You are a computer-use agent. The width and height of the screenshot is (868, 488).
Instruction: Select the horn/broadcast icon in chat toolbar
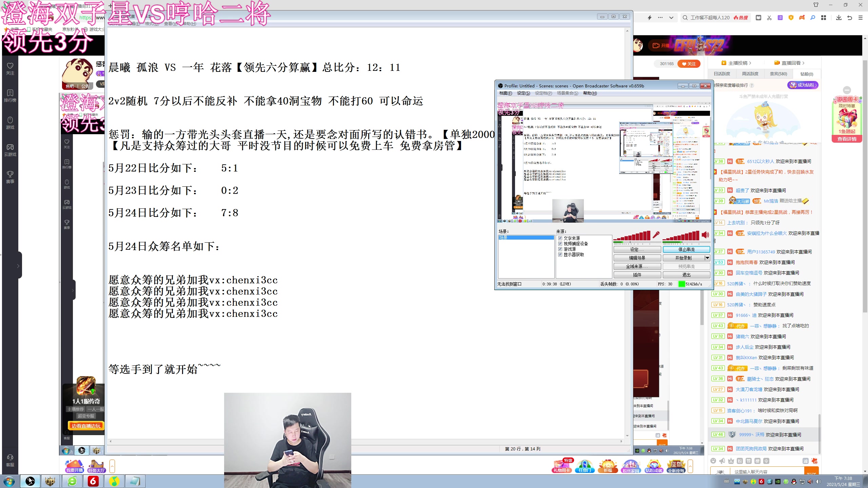(x=722, y=461)
